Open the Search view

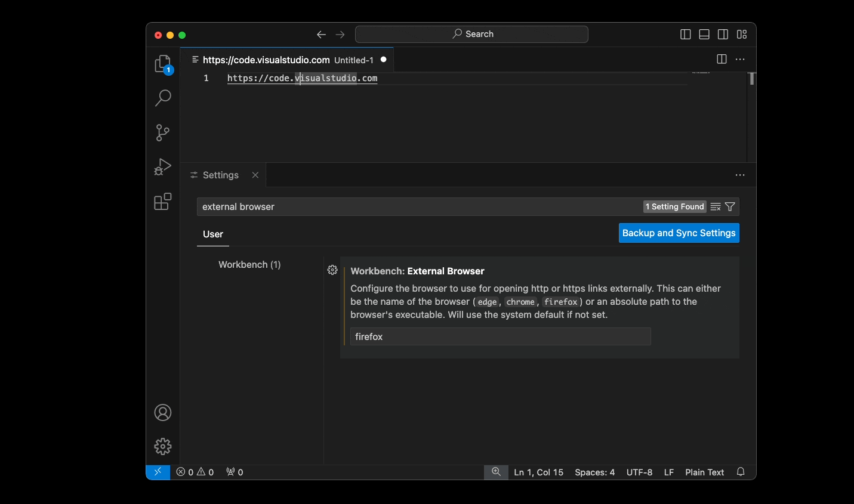pyautogui.click(x=162, y=98)
